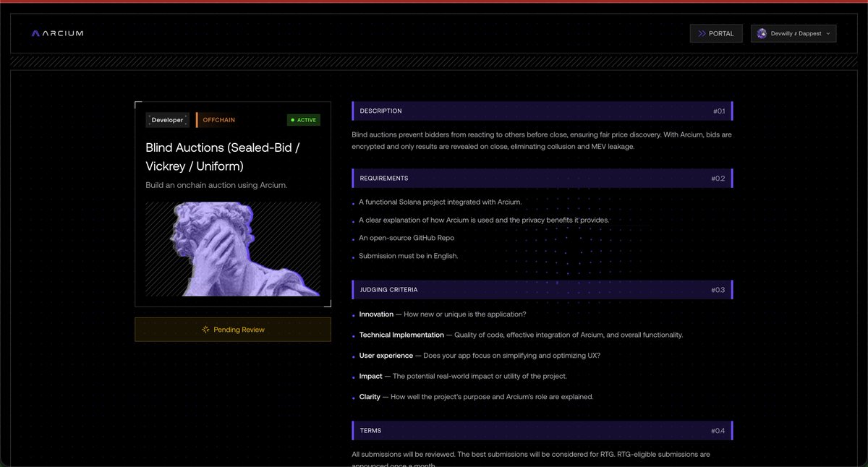Click the Clarity judging criterion
868x467 pixels.
476,397
